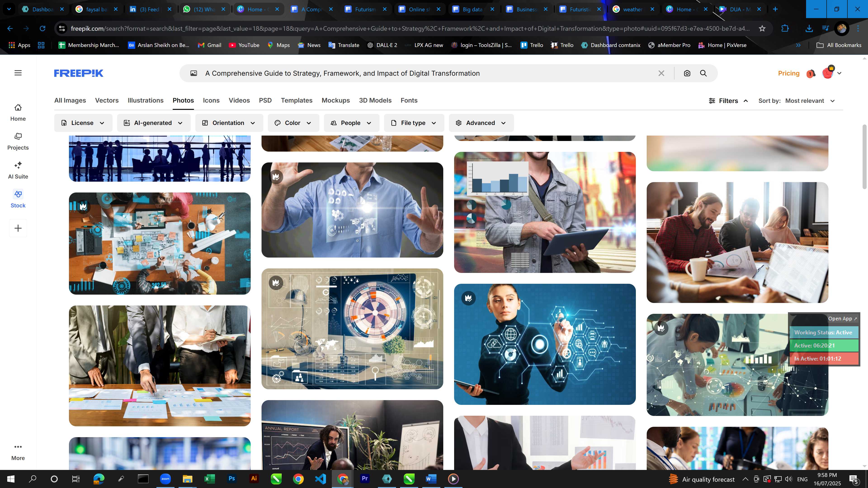Open the Pricing link

tap(788, 73)
